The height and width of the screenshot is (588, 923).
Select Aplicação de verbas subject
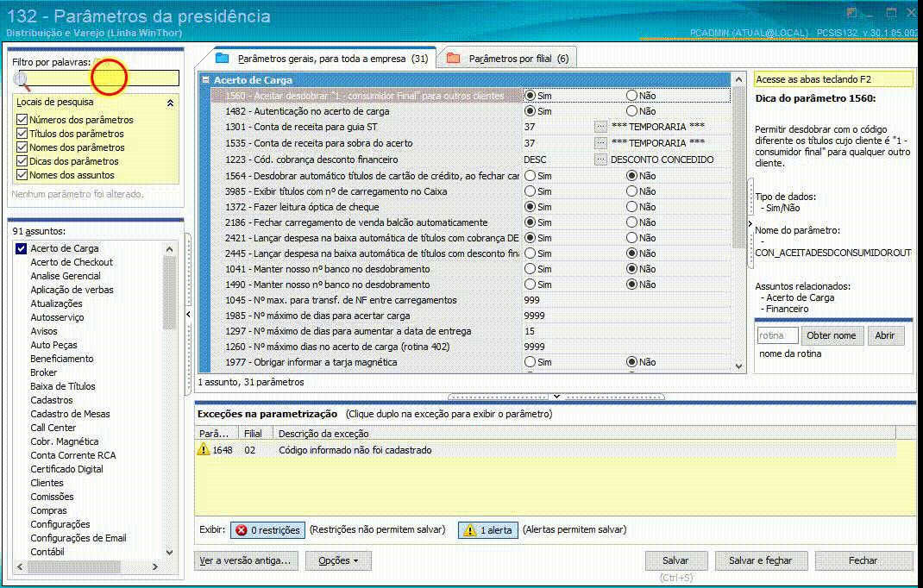(72, 290)
